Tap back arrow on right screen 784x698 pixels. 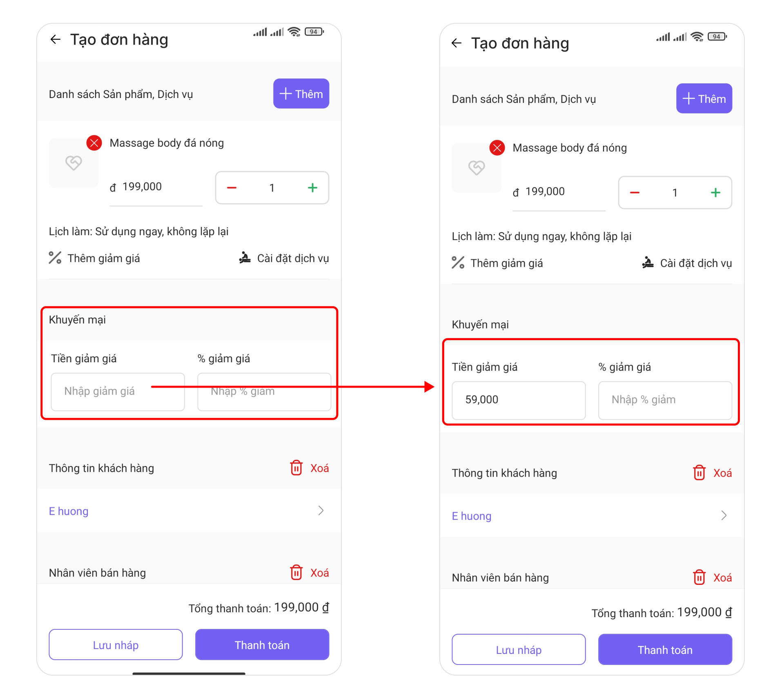[457, 43]
